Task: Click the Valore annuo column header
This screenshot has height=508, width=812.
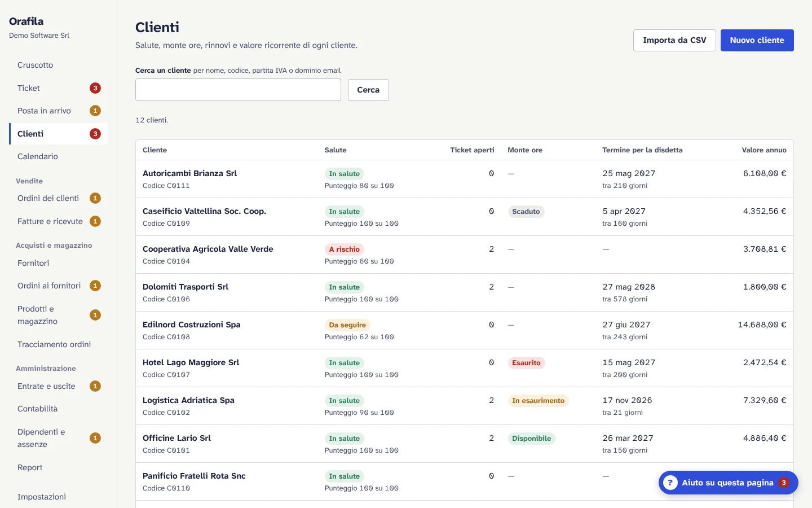Action: 764,150
